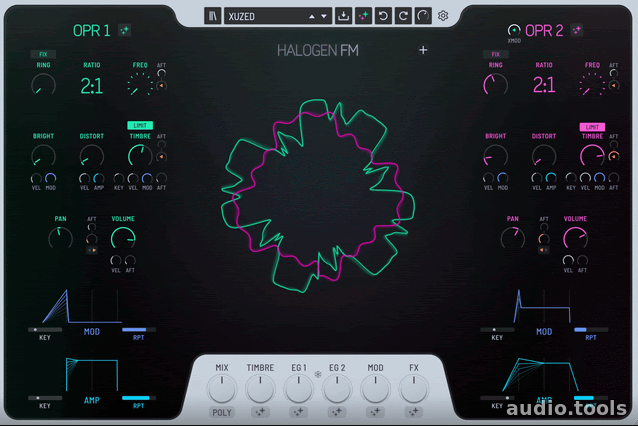Click the MOD macro knob

[375, 389]
